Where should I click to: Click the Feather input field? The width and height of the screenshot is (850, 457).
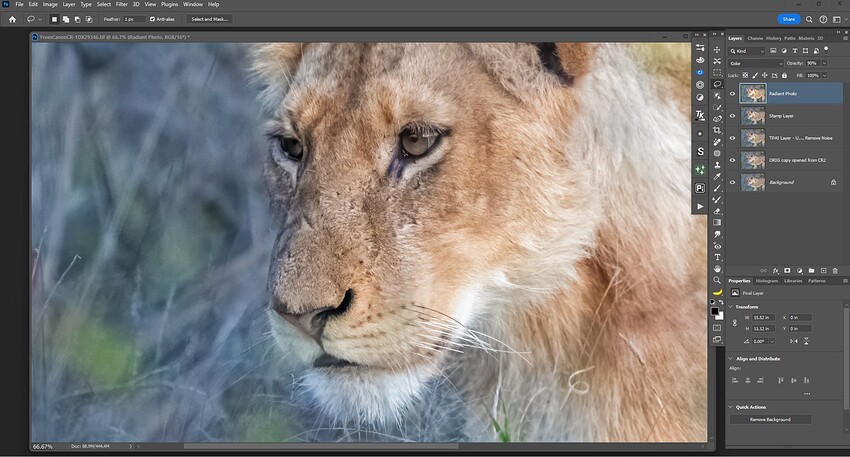134,19
